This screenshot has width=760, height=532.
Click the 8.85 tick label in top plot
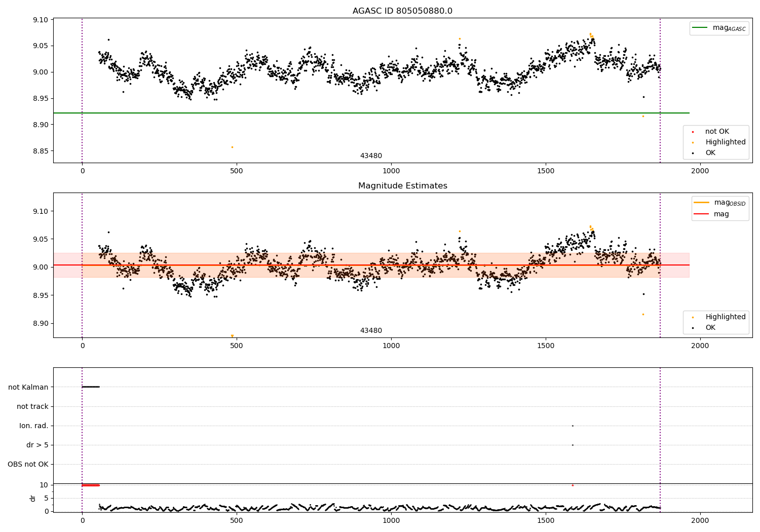[40, 151]
